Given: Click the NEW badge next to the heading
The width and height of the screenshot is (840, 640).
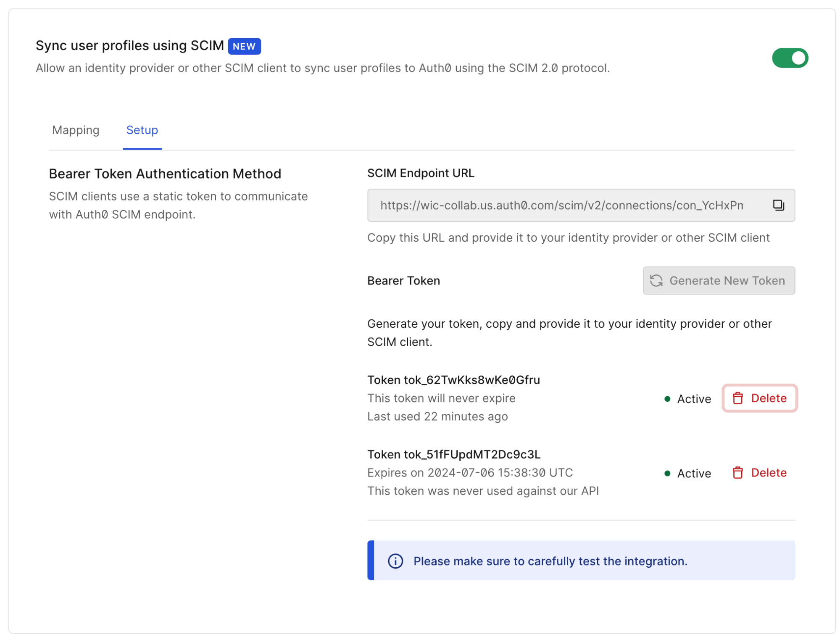Looking at the screenshot, I should (x=244, y=46).
